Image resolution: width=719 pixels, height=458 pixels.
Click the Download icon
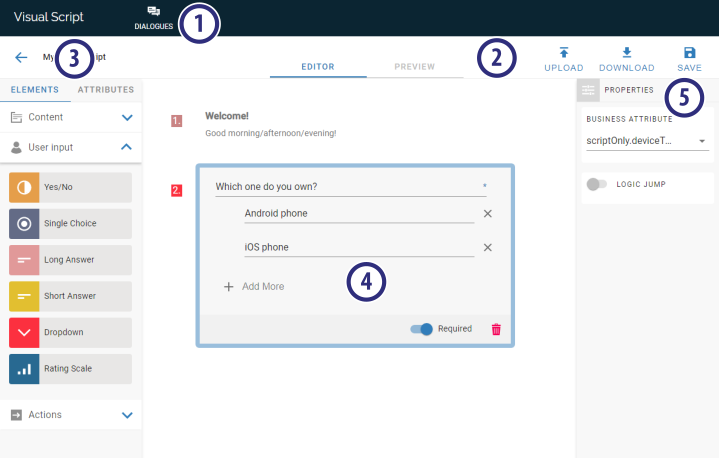626,52
